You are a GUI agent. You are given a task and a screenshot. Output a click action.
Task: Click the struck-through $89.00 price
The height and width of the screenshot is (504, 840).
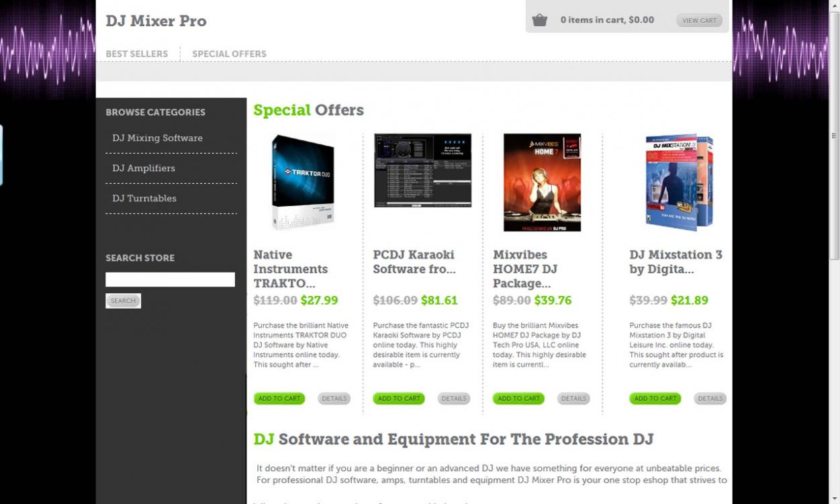512,300
